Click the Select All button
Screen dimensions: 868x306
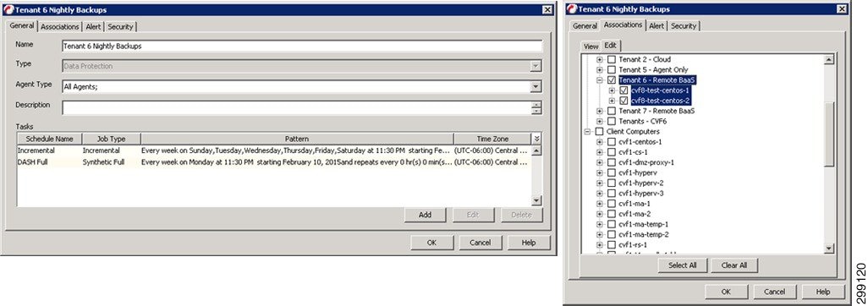tap(682, 265)
